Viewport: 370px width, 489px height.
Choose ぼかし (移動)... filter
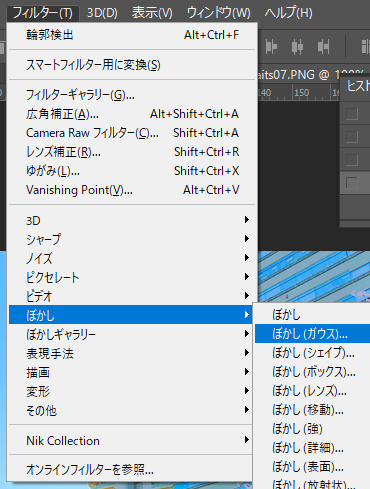tap(312, 409)
